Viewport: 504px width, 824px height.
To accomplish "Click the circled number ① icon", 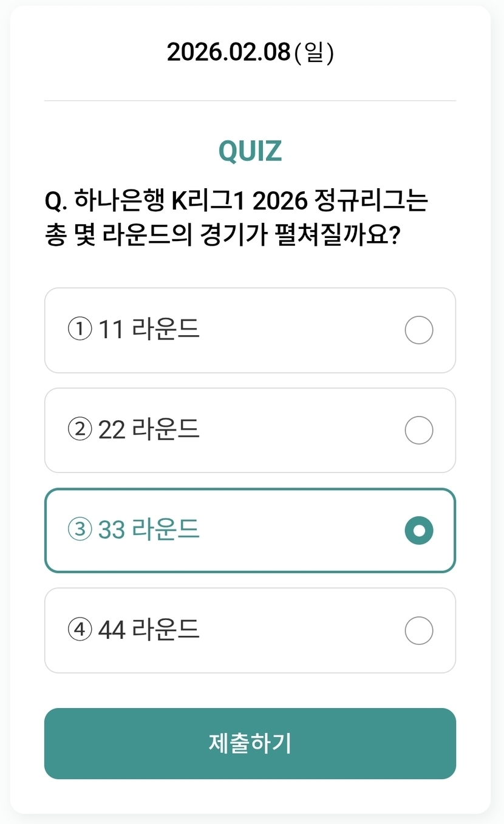I will click(x=79, y=330).
